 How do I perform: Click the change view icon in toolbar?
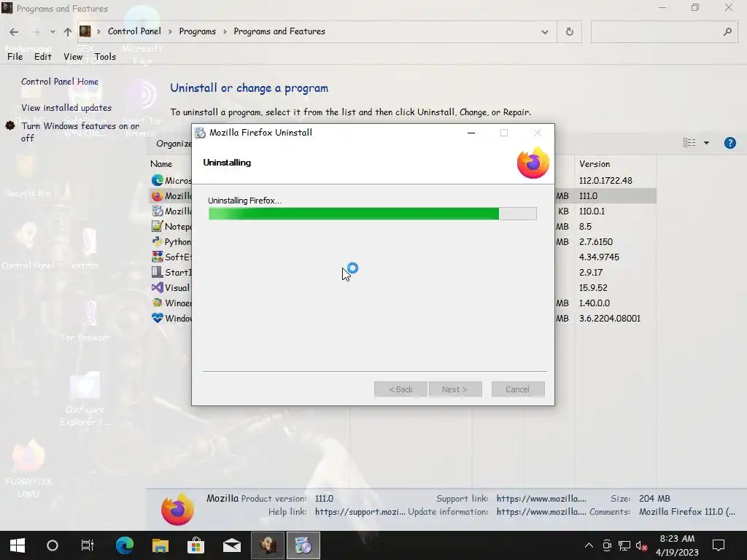689,143
